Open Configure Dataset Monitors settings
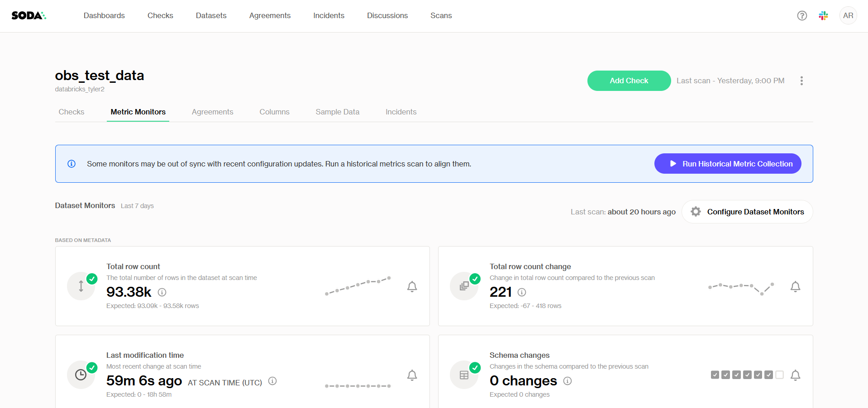Image resolution: width=868 pixels, height=408 pixels. coord(747,212)
